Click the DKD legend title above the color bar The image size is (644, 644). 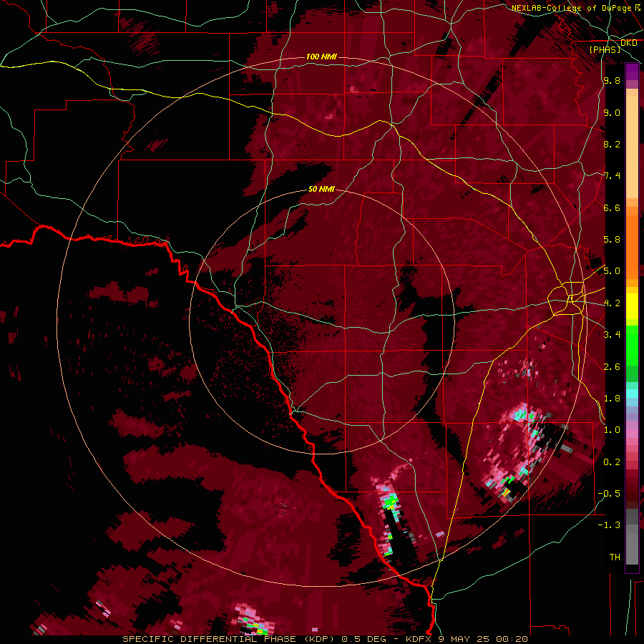point(629,43)
